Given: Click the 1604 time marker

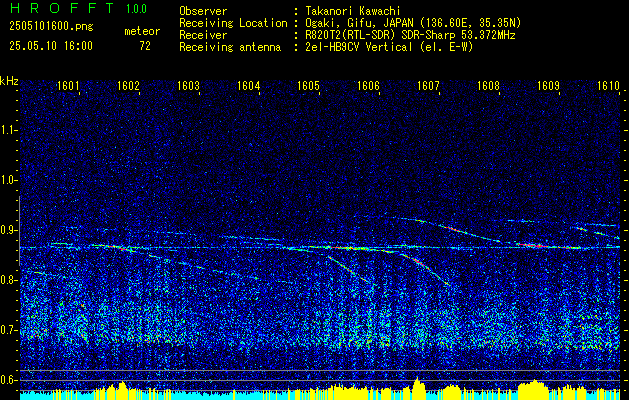Looking at the screenshot, I should [249, 85].
